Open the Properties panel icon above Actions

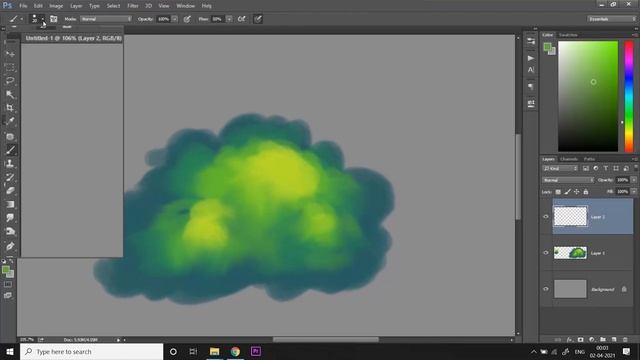531,41
